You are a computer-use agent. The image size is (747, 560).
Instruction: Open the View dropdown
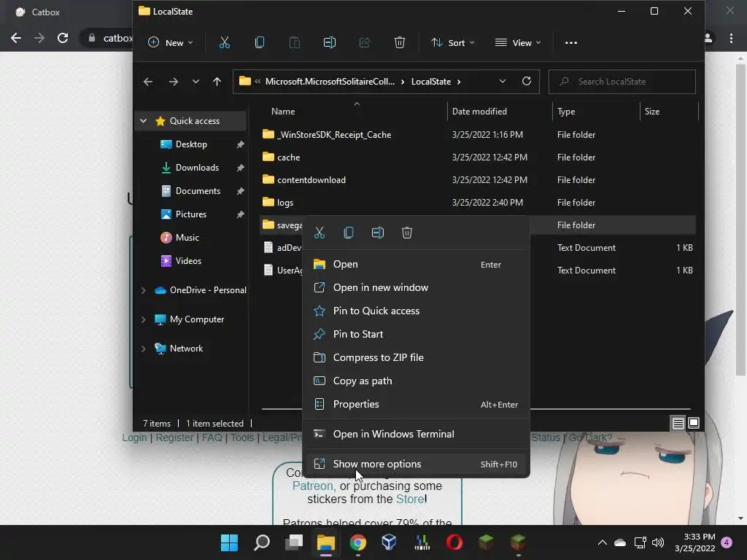pos(518,43)
